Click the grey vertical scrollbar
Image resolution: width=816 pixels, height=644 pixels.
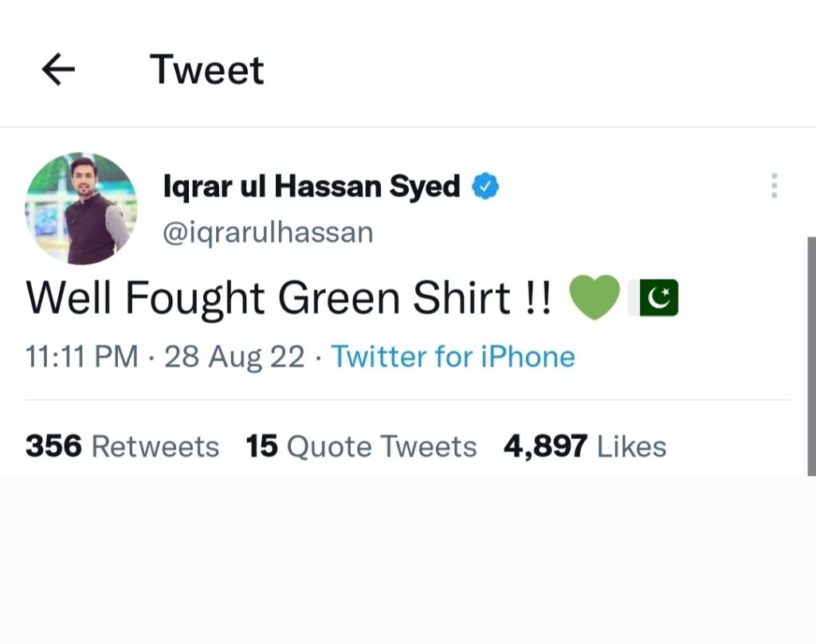pos(811,356)
